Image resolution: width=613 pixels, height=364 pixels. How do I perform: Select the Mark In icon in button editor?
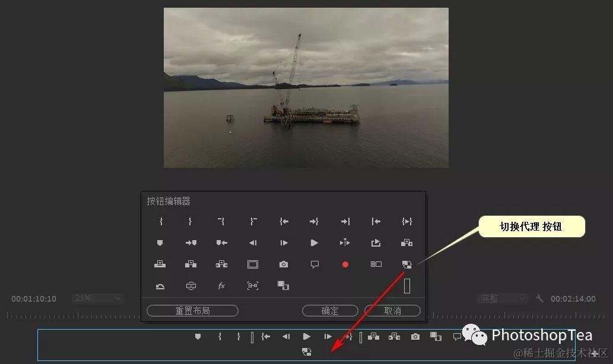tap(161, 222)
